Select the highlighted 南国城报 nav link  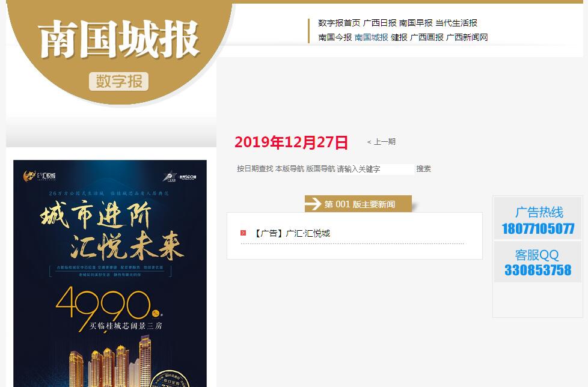pyautogui.click(x=371, y=37)
